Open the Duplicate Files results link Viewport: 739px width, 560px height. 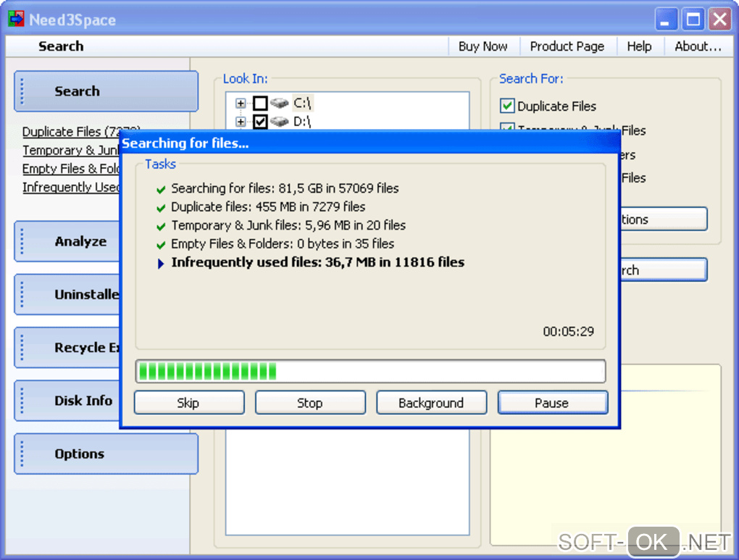tap(71, 132)
